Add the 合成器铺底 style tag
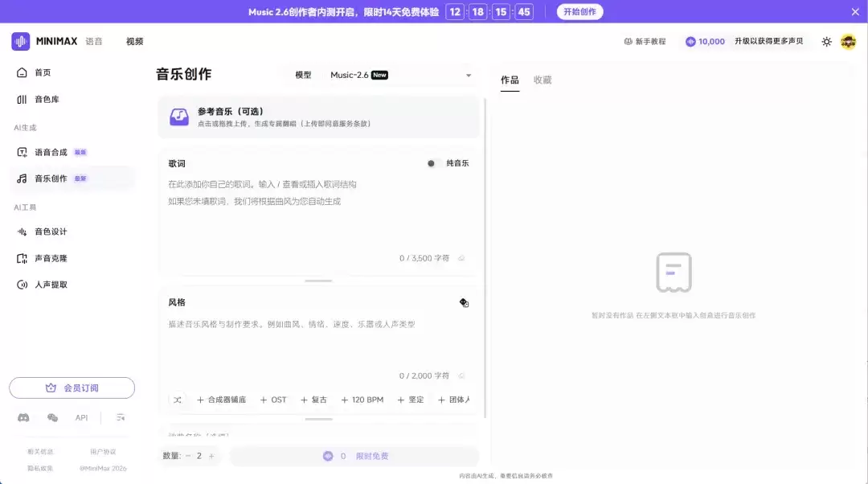868x484 pixels. 222,400
